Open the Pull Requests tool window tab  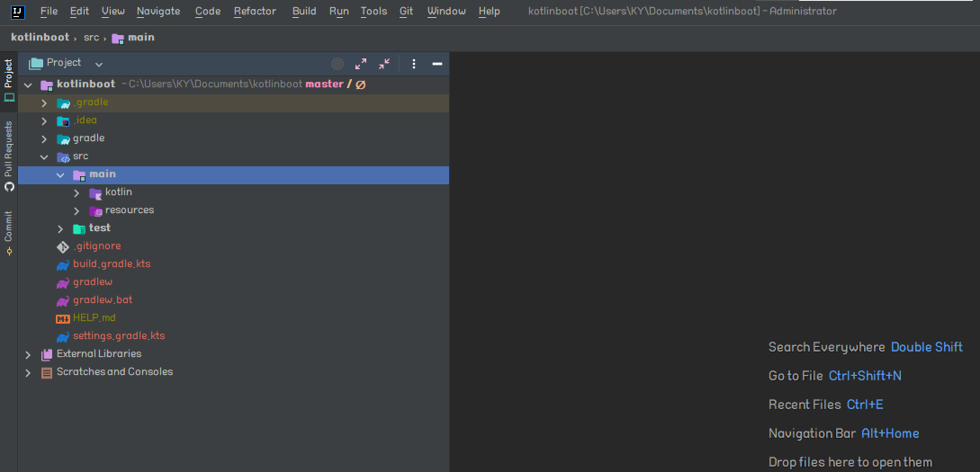(9, 156)
